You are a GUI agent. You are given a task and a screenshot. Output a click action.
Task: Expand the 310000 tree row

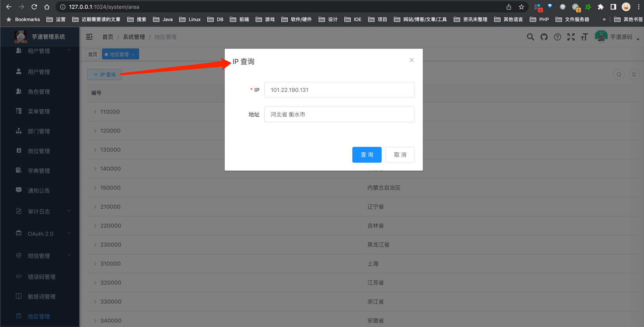(95, 264)
